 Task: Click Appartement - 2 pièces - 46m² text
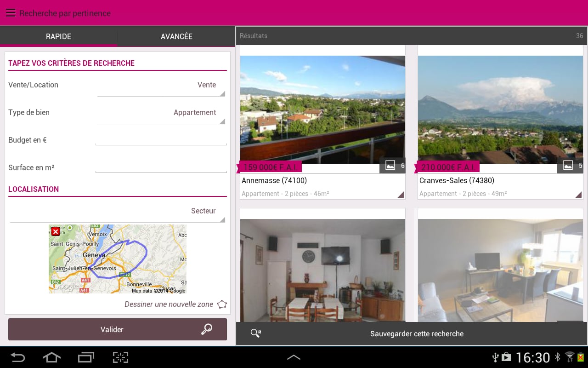coord(285,194)
